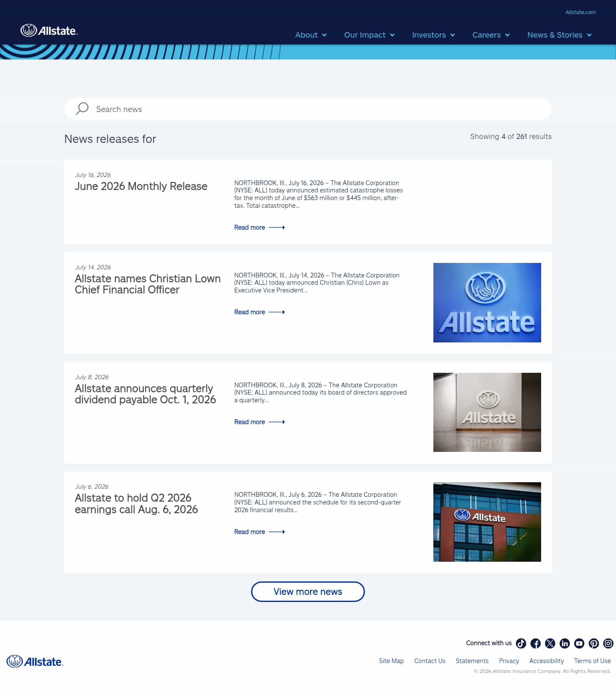
Task: Open Allstate's Pinterest icon
Action: (x=594, y=643)
